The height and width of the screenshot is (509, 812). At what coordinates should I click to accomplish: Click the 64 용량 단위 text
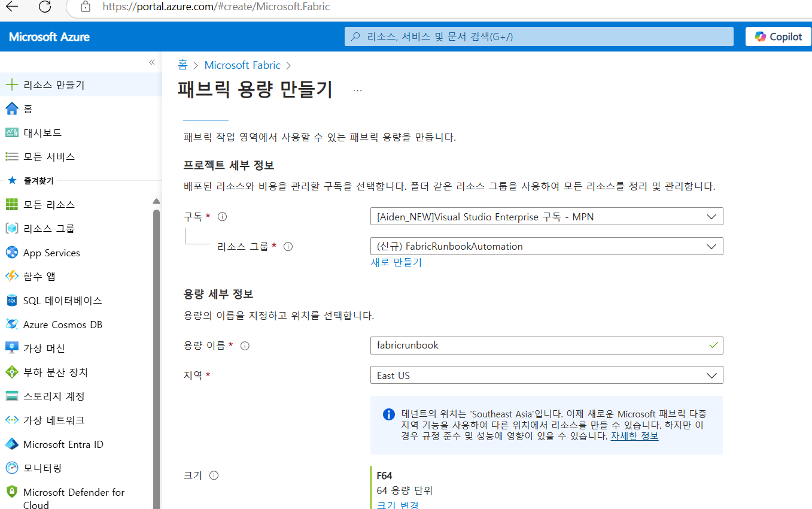(x=405, y=490)
